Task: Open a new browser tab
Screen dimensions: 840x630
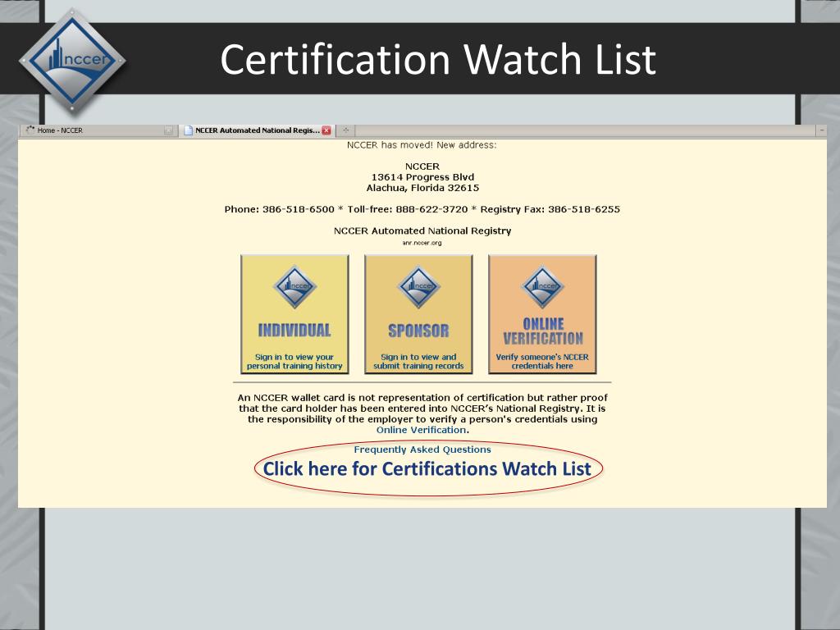Action: point(345,130)
